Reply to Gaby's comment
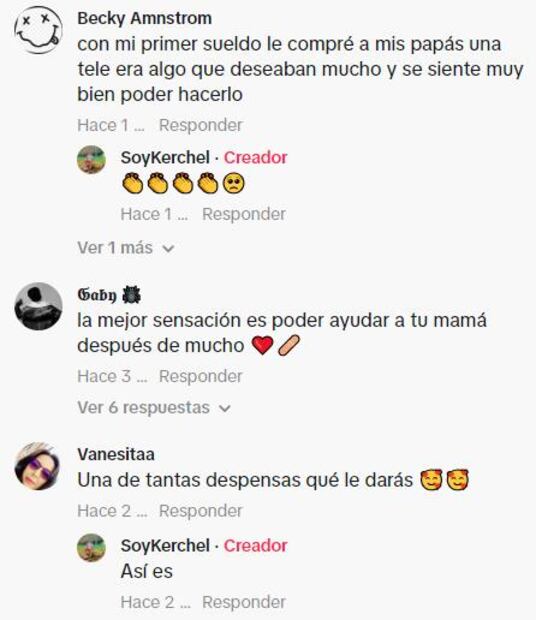Viewport: 536px width, 620px height. pos(200,376)
